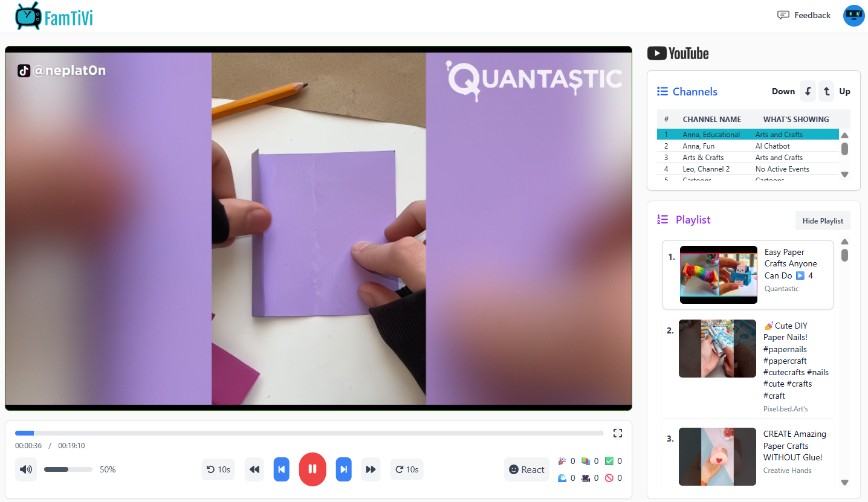Click the fast rewind double-arrow icon
Screen dimensions: 868x502
click(254, 469)
